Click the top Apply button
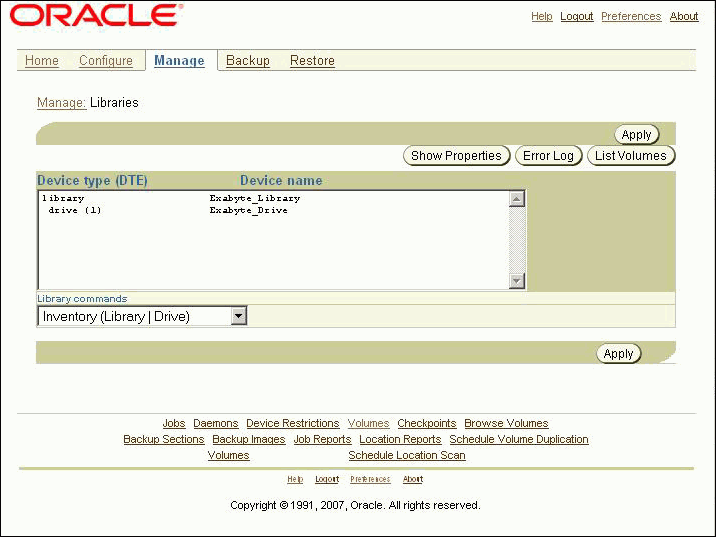This screenshot has width=716, height=537. (x=637, y=135)
